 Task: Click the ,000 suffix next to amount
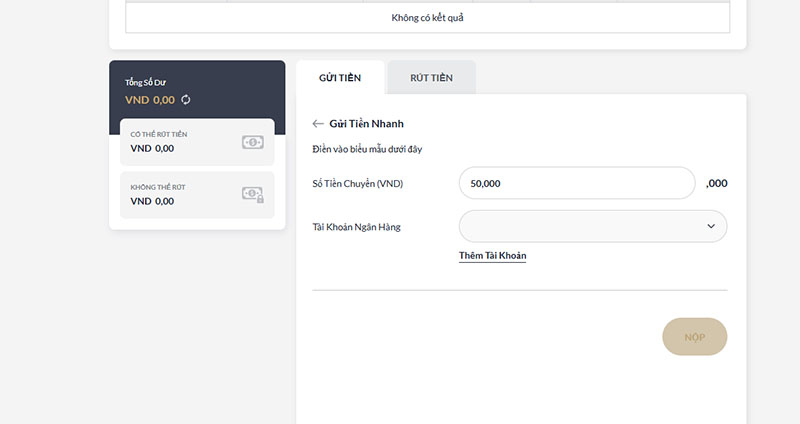pos(717,184)
